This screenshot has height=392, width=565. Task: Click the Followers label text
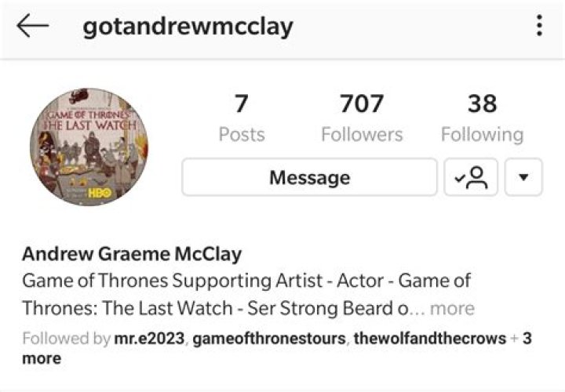point(362,135)
